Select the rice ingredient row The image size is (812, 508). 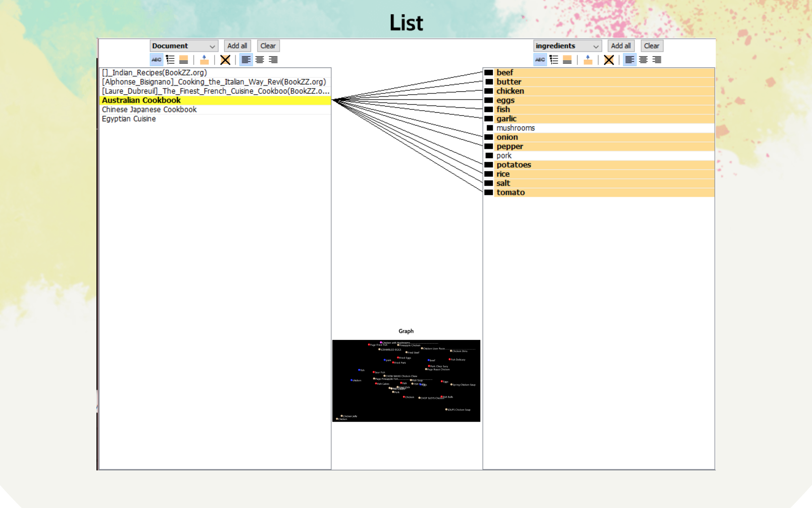(599, 174)
